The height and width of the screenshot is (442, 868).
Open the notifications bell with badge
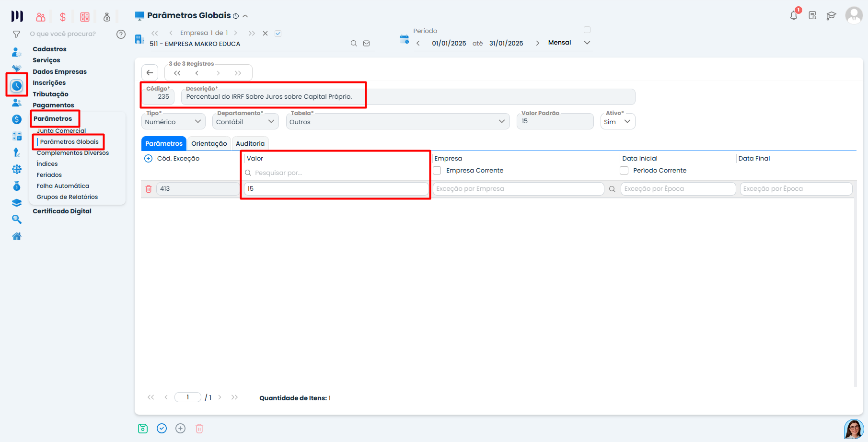point(793,15)
